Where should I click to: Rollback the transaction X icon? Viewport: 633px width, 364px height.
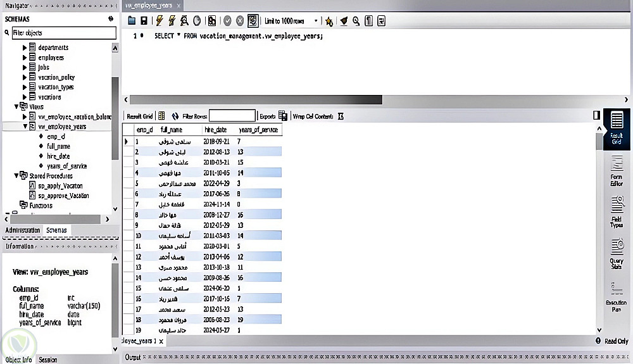(240, 21)
